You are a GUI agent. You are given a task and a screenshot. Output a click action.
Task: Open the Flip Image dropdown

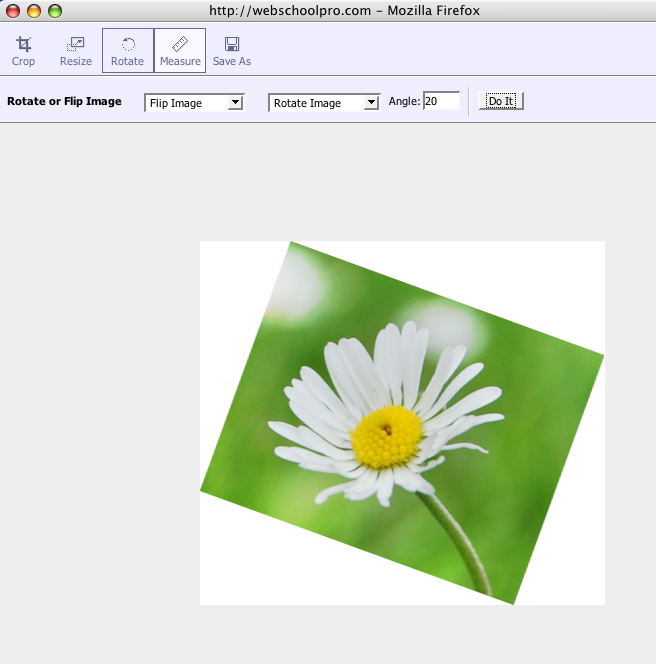[194, 103]
